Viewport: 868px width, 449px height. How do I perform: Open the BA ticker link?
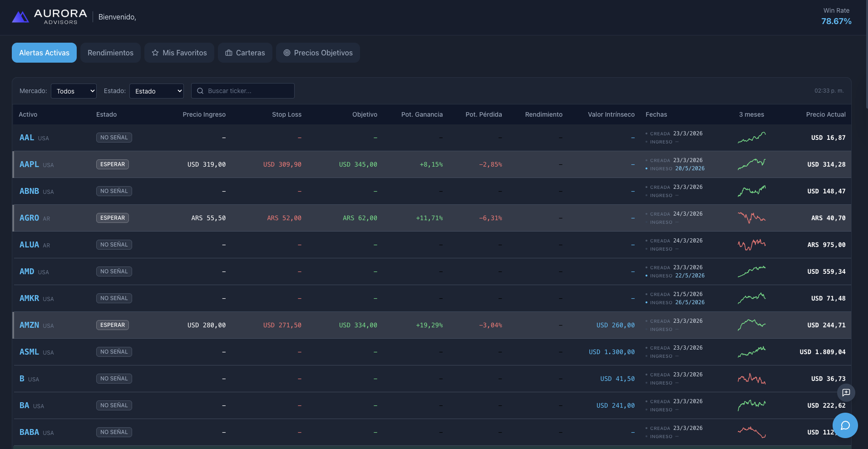pos(24,405)
